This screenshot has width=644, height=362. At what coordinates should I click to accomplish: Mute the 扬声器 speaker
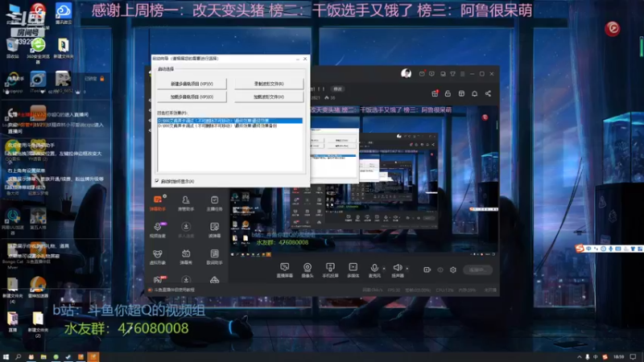397,270
